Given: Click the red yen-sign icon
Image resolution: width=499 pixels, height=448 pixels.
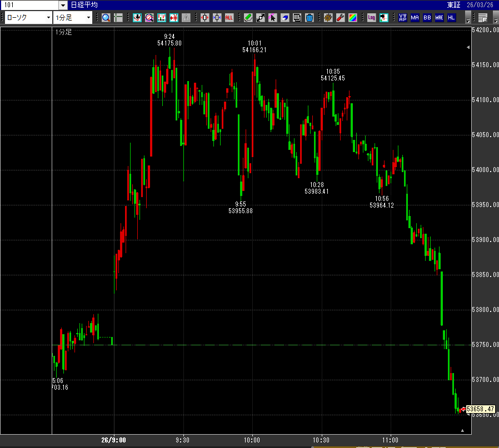Looking at the screenshot, I should pyautogui.click(x=174, y=18).
